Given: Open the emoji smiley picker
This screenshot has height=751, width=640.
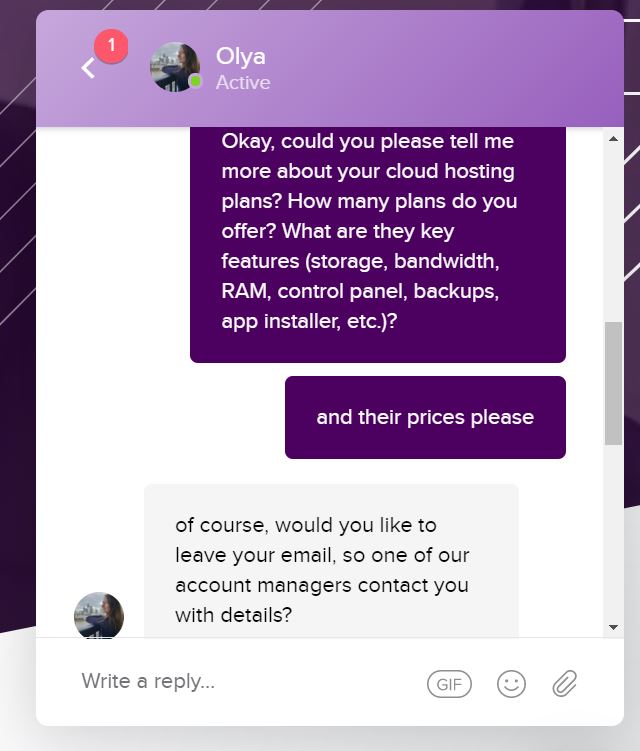Looking at the screenshot, I should pos(511,684).
